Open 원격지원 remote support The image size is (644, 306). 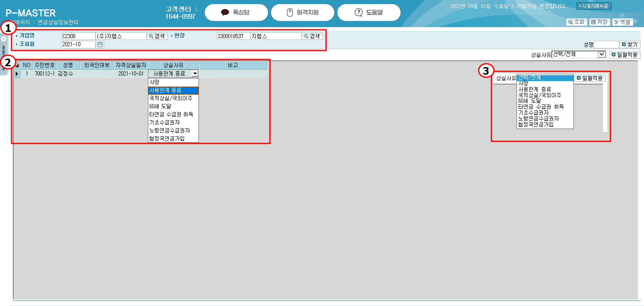pyautogui.click(x=302, y=13)
